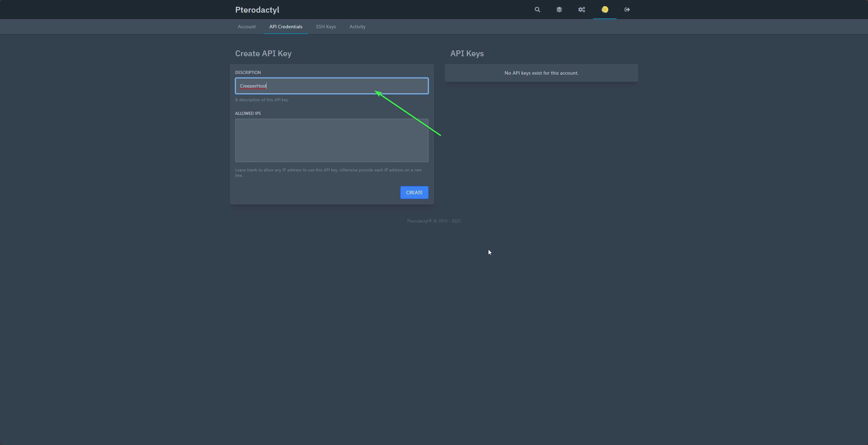Click the user avatar icon in navbar
This screenshot has height=445, width=868.
pos(605,9)
